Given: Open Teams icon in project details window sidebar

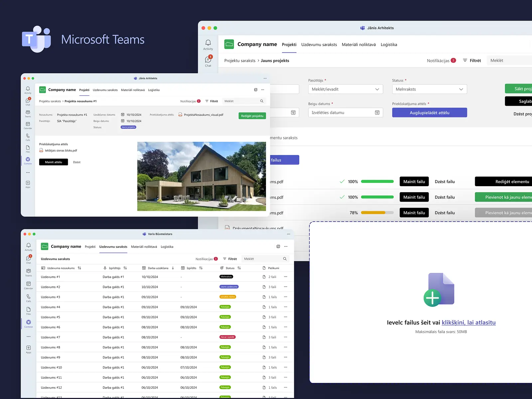Looking at the screenshot, I should (28, 114).
